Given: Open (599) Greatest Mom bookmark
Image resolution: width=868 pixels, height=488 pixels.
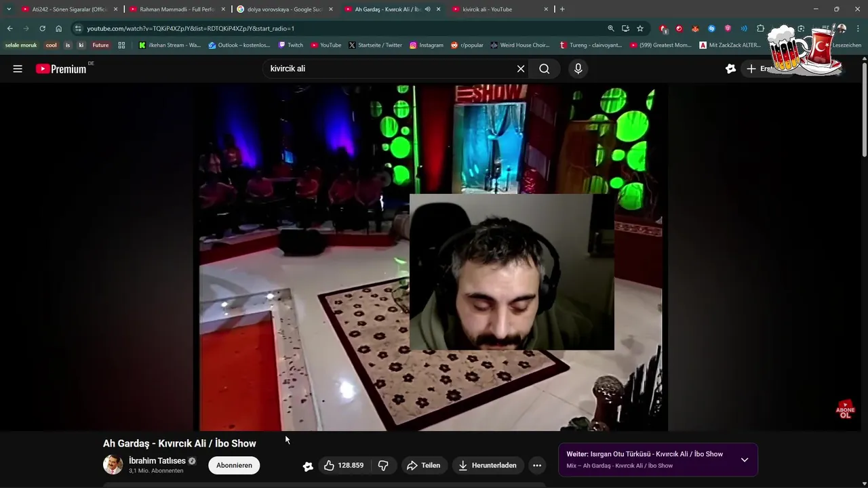Looking at the screenshot, I should coord(661,45).
